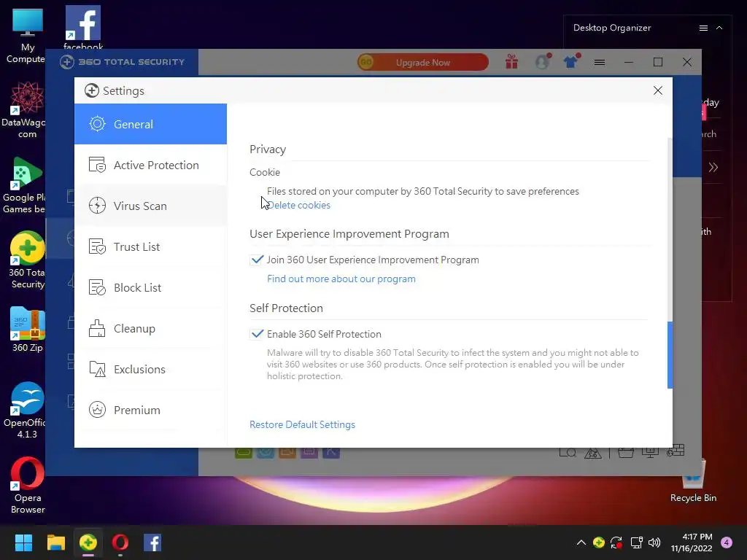Open OpenOffice 4.1.3 desktop shortcut

pos(27,410)
